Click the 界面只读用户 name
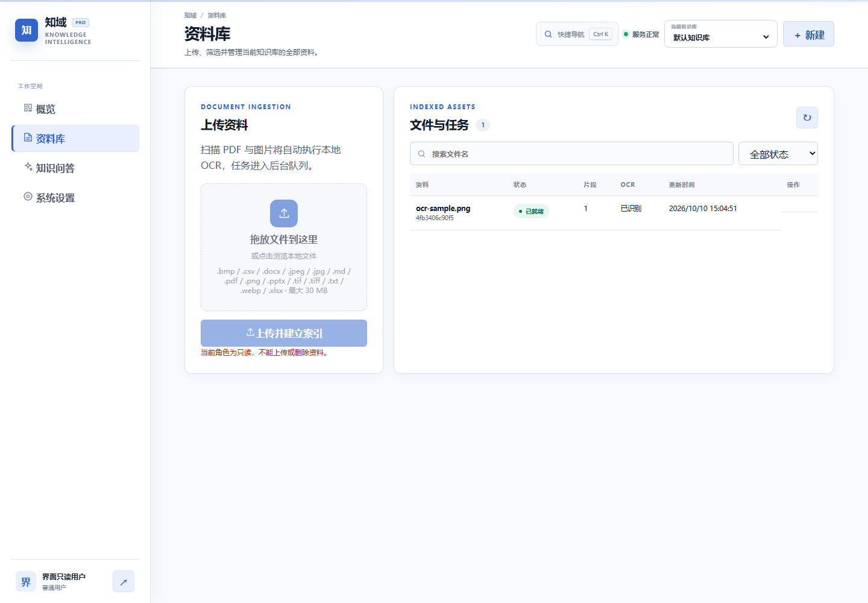 coord(64,577)
